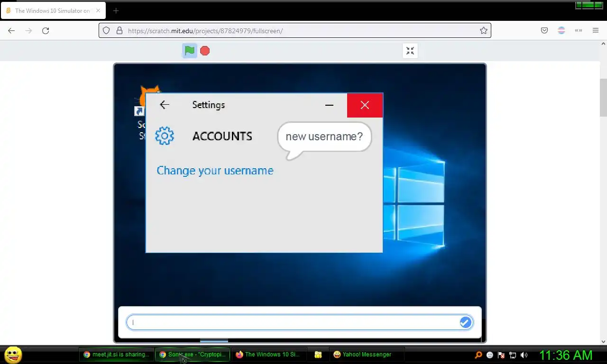
Task: View site security info via the padlock
Action: click(119, 30)
